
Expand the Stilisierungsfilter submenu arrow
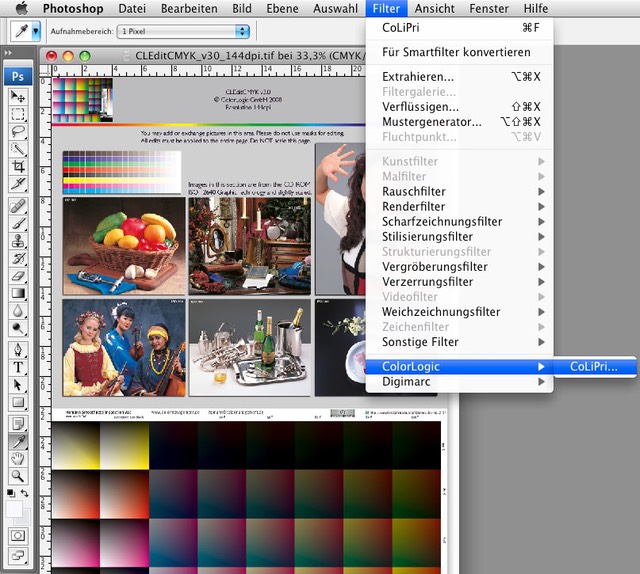pos(541,237)
